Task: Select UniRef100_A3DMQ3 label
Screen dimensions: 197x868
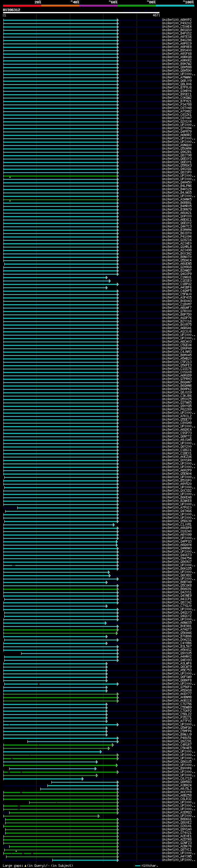Action: coord(177,812)
